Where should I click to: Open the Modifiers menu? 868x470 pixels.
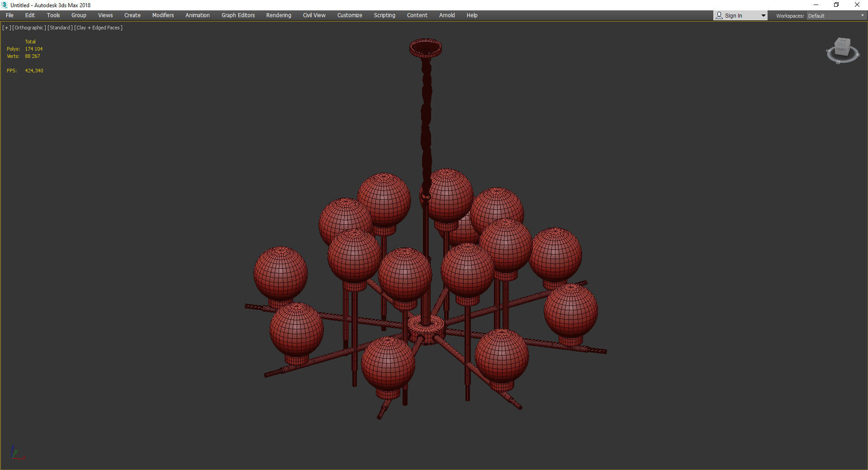163,15
